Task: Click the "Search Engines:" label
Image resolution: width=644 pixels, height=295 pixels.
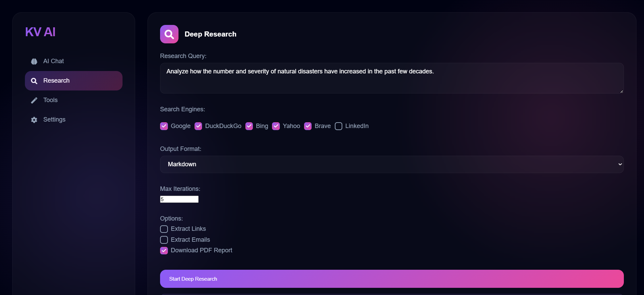Action: point(183,109)
